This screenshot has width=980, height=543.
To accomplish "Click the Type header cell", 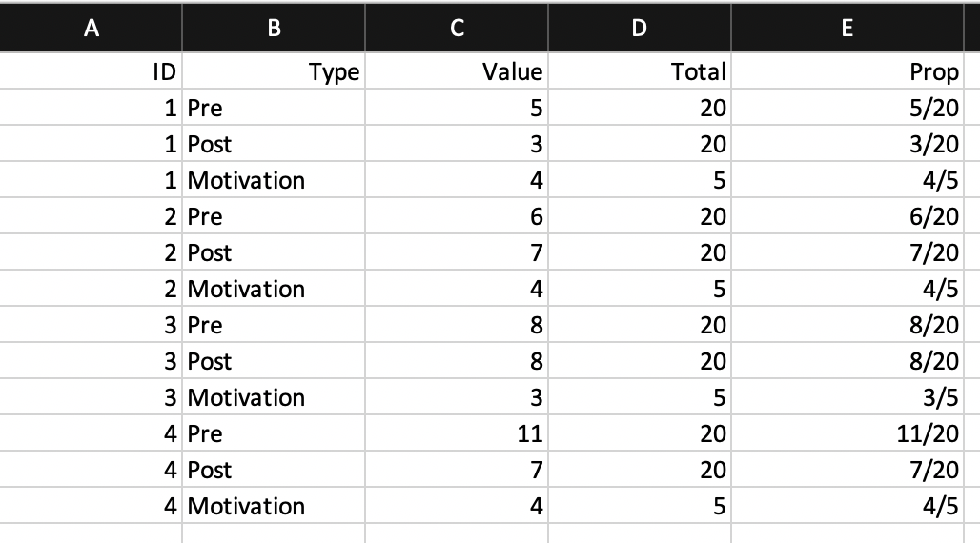I will pos(274,71).
